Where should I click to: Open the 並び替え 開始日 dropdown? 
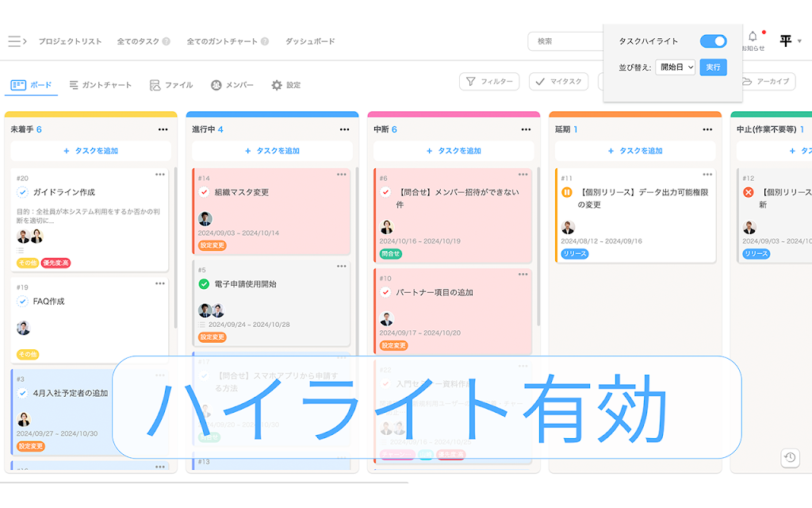676,67
